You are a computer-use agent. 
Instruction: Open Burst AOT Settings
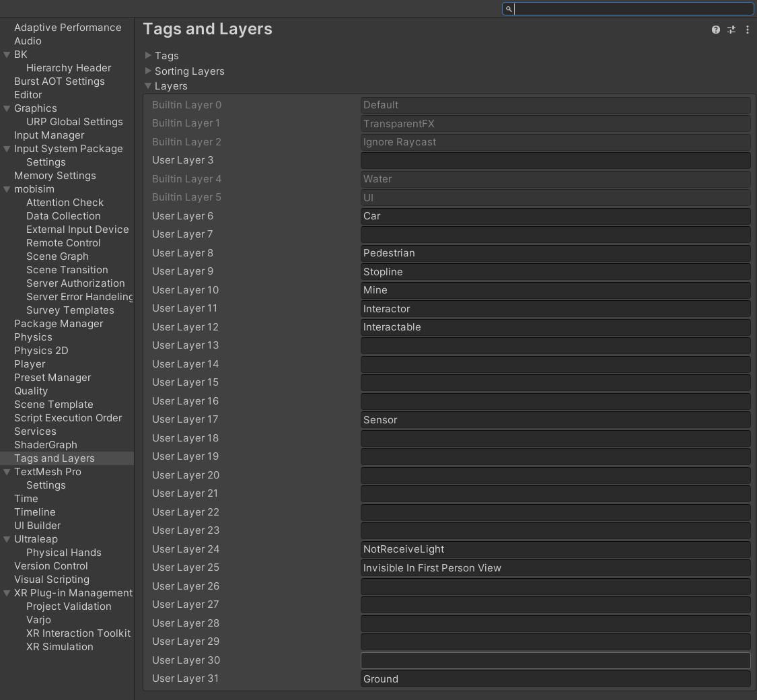point(59,81)
